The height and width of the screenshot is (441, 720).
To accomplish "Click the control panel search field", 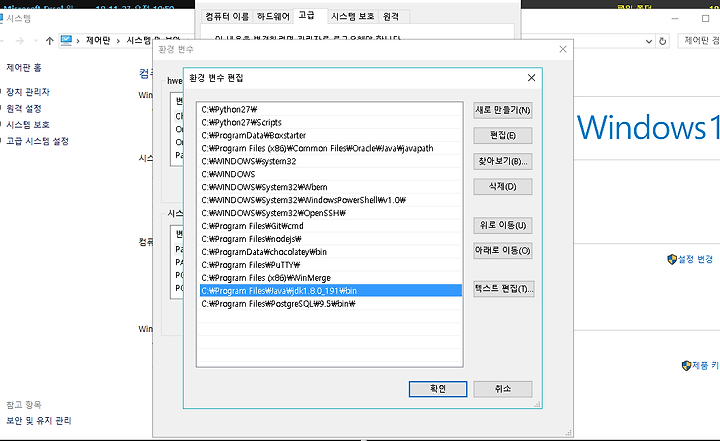I will click(x=699, y=40).
